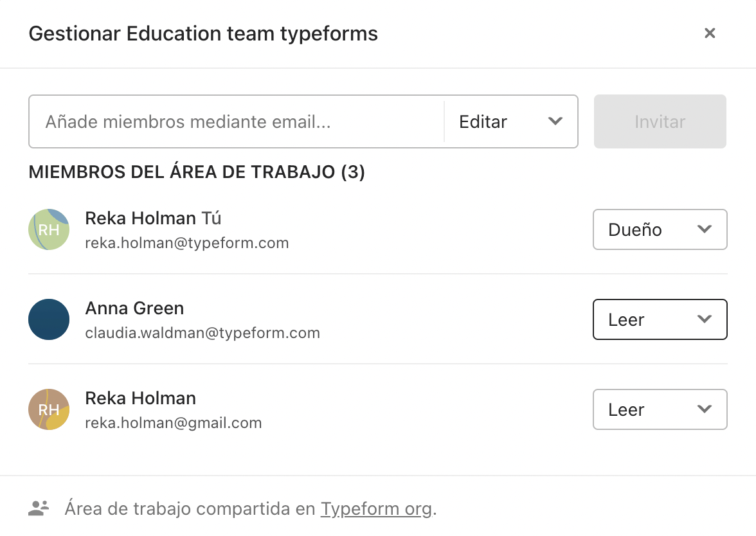Close the Gestionar workspace dialog
Screen dimensions: 756x536
coord(709,33)
